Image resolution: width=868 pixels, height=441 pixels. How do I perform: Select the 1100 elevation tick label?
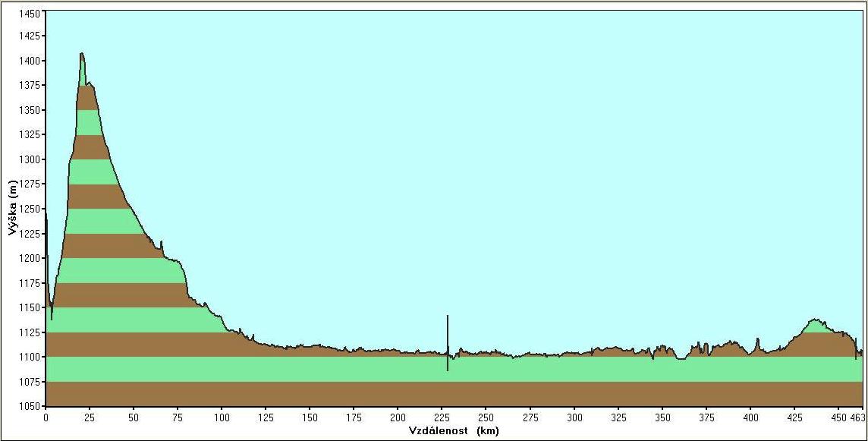click(29, 357)
